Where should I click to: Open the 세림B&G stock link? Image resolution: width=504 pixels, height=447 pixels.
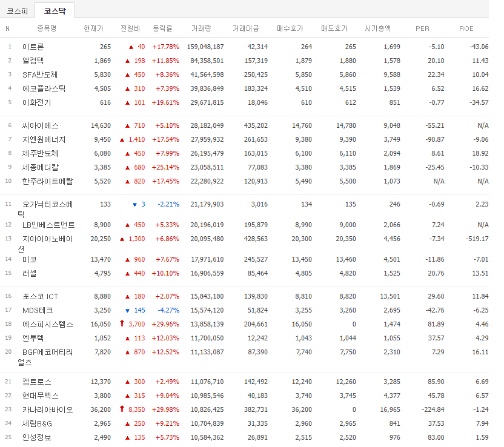pos(36,423)
